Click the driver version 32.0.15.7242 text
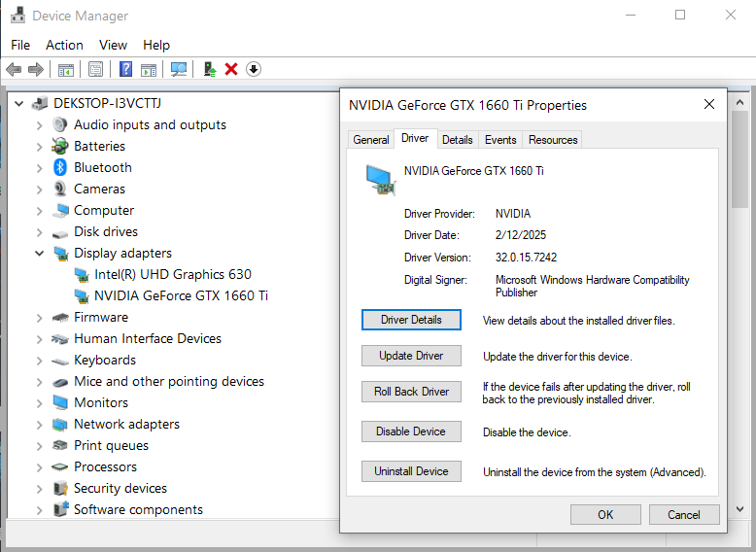 tap(526, 258)
